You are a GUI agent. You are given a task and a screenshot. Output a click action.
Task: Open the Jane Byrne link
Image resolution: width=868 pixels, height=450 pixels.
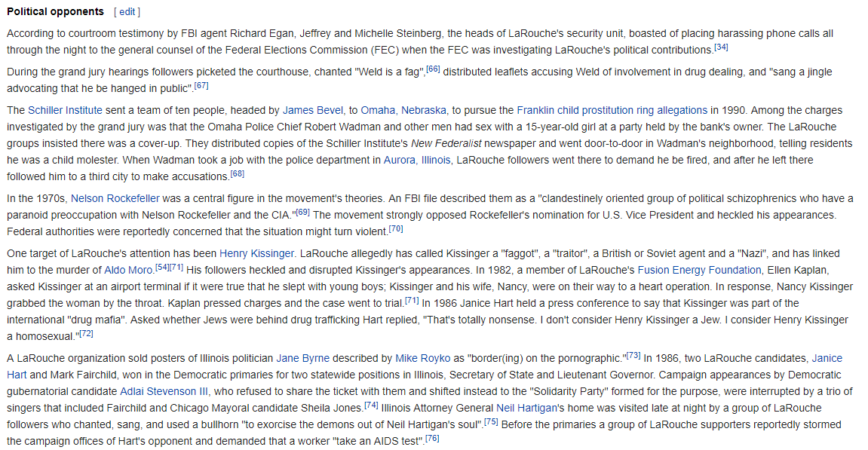coord(303,358)
